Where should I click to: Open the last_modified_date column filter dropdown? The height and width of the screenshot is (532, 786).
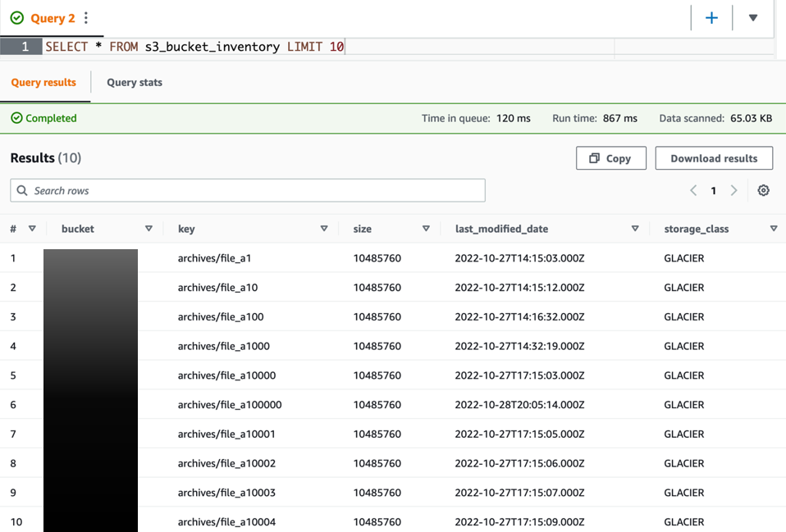coord(634,229)
